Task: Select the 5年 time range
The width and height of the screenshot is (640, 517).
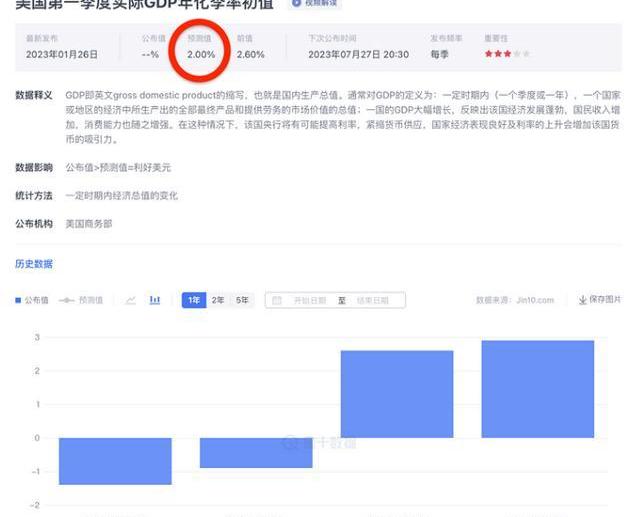Action: pos(243,300)
